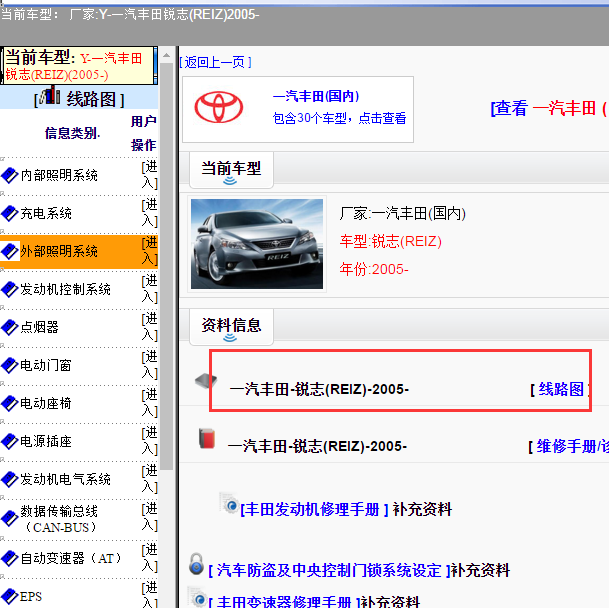Click the Toyota logo icon
The height and width of the screenshot is (608, 609).
[219, 107]
